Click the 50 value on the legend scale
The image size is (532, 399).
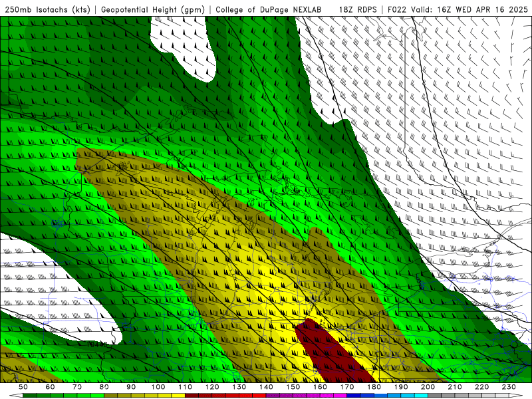click(23, 387)
